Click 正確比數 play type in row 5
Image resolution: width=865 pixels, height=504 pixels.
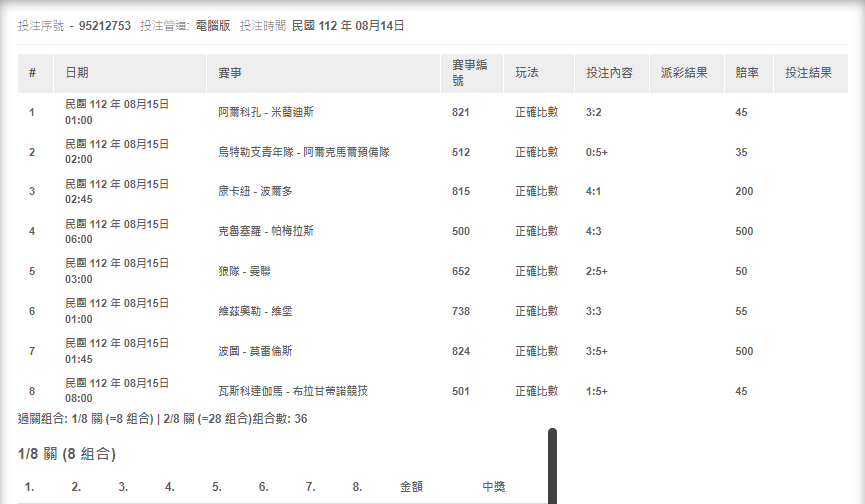[537, 271]
